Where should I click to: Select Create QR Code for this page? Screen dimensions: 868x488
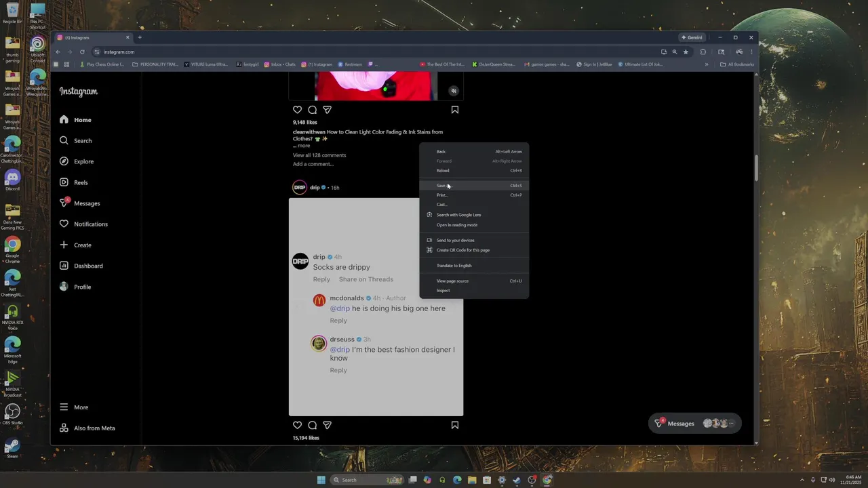pos(474,250)
